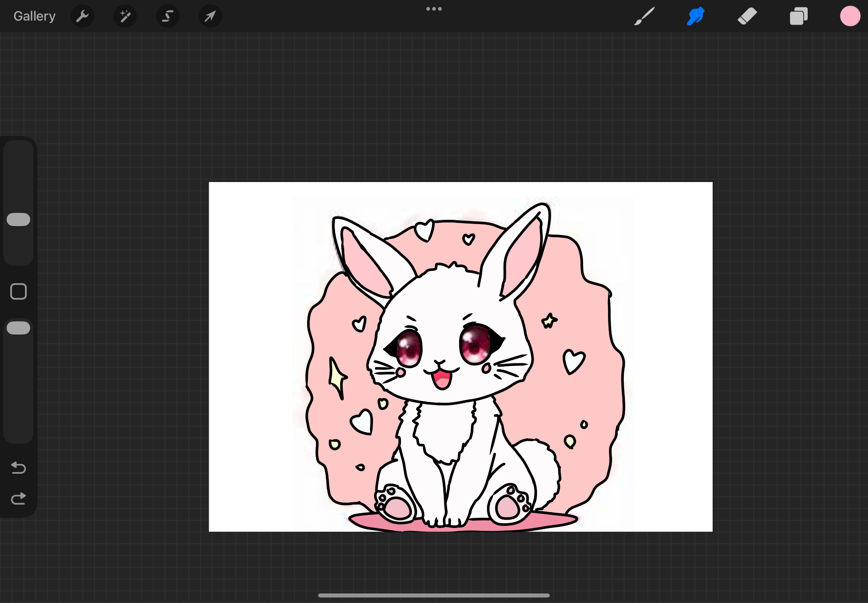
Task: Open the Layers panel
Action: (798, 16)
